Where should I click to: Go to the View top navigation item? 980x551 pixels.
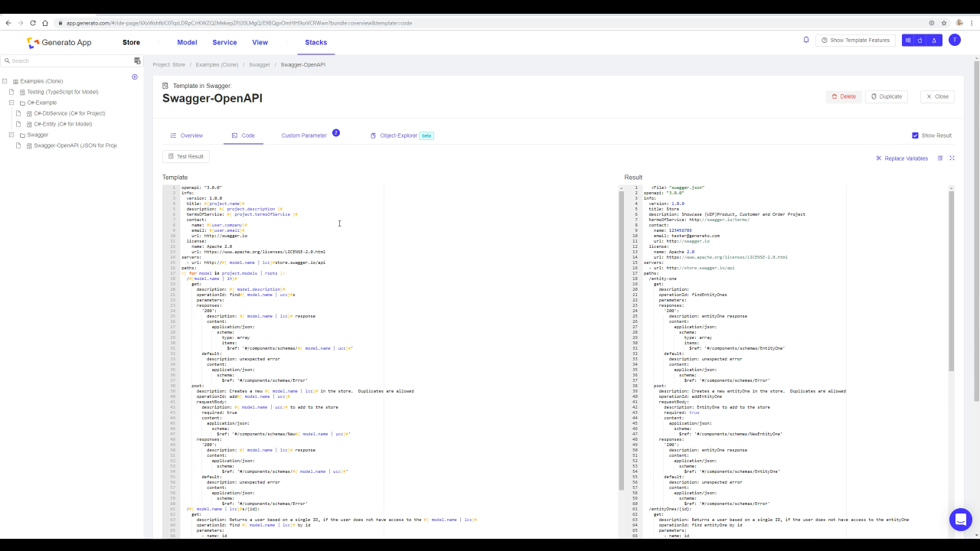tap(260, 43)
